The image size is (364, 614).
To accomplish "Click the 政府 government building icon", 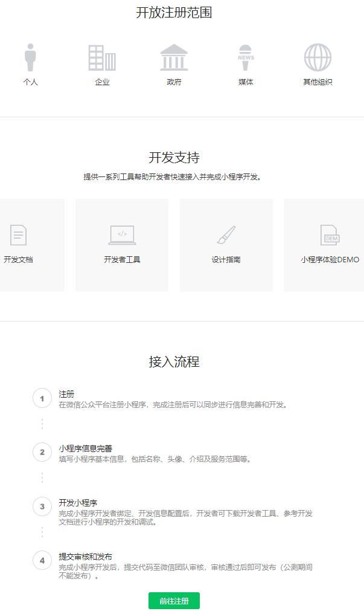I will [x=174, y=58].
